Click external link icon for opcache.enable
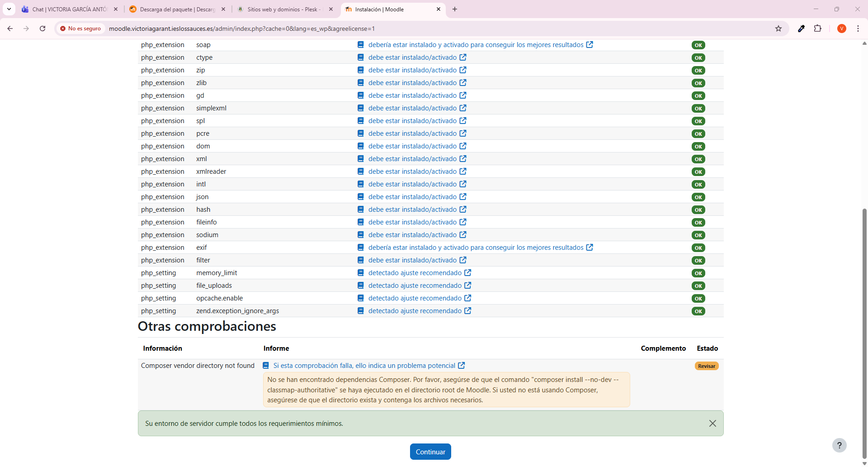 [x=468, y=298]
